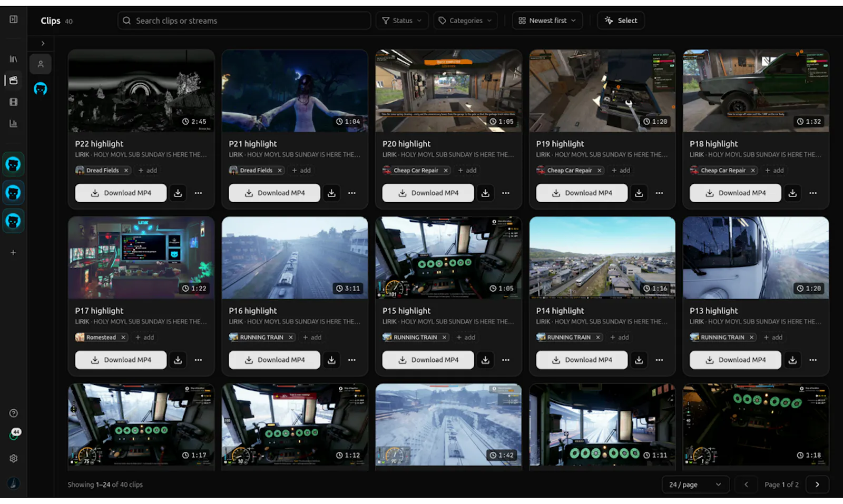The image size is (843, 504).
Task: Open the library icon in the sidebar
Action: point(14,59)
